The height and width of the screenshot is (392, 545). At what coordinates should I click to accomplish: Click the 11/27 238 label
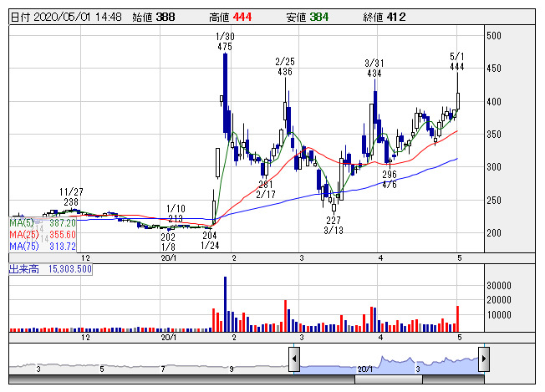coord(71,197)
